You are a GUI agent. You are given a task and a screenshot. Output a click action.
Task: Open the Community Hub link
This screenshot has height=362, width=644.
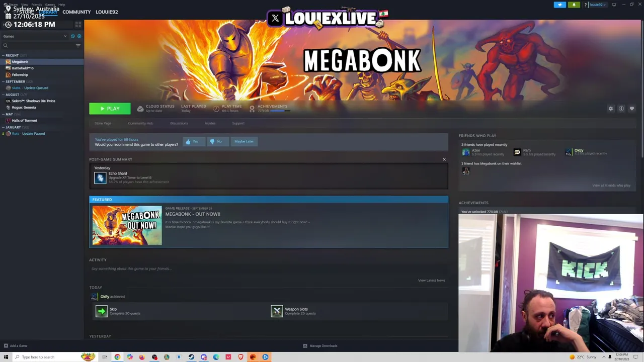pos(140,123)
